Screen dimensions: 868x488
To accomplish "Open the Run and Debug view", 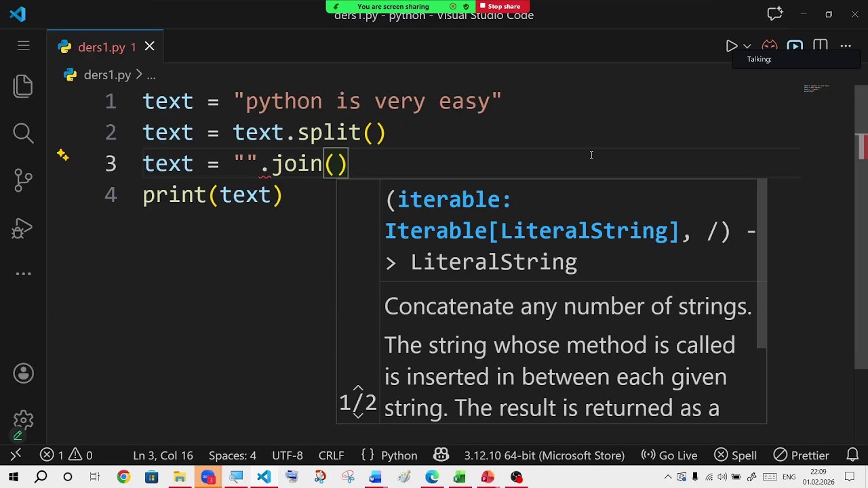I will pos(23,228).
